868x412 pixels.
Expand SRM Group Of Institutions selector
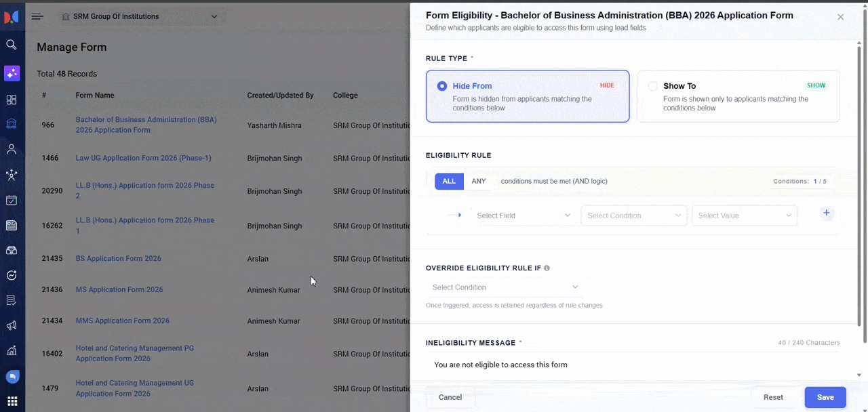(x=141, y=16)
